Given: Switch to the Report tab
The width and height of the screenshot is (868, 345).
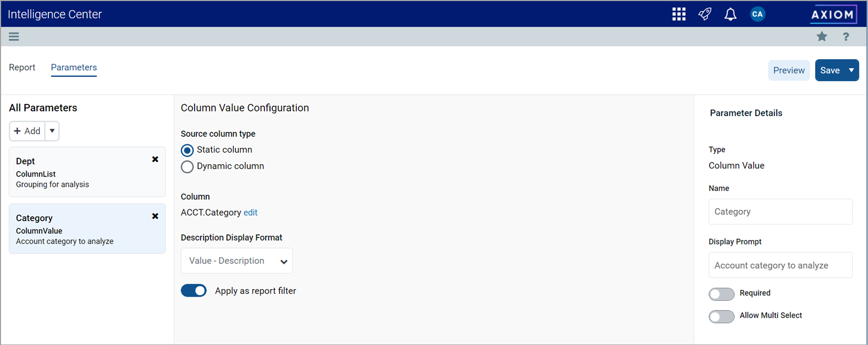Looking at the screenshot, I should 22,67.
